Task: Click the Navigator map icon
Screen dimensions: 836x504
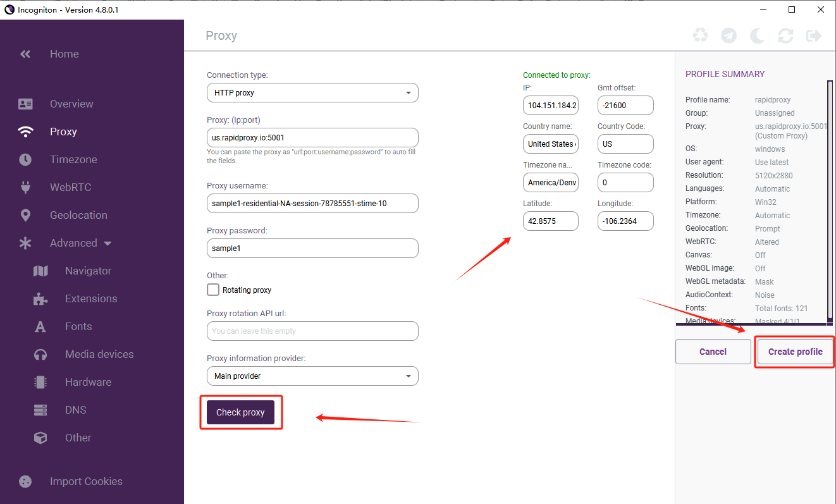Action: tap(40, 271)
